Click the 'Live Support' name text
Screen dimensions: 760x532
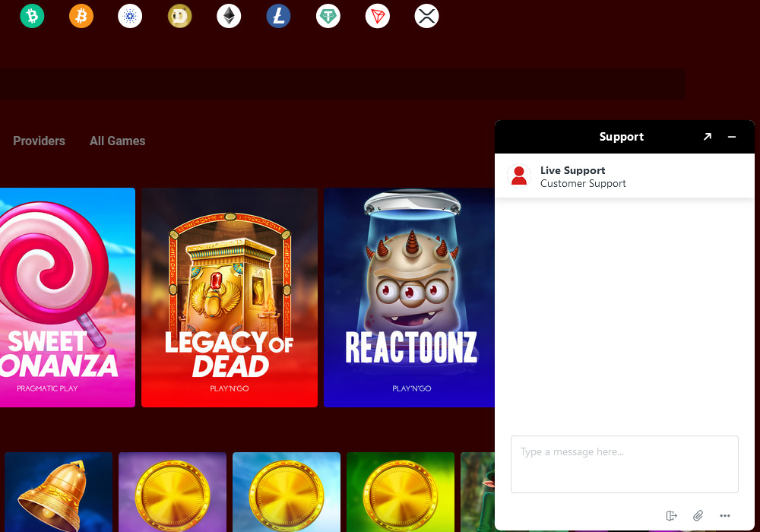(572, 170)
